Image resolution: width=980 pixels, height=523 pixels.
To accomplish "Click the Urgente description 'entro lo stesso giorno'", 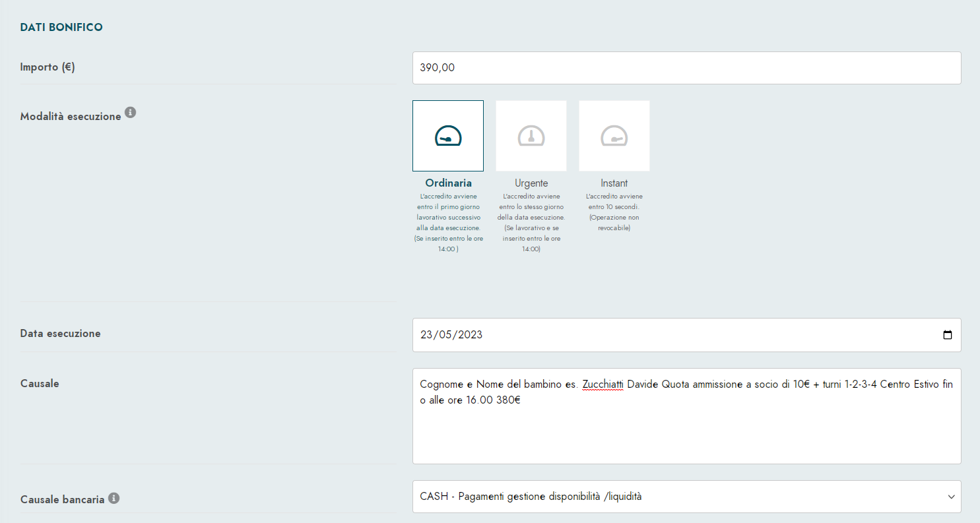I will tap(531, 206).
